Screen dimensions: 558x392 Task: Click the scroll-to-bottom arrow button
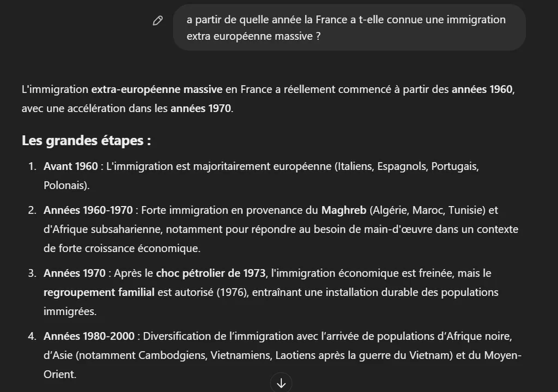click(x=281, y=383)
